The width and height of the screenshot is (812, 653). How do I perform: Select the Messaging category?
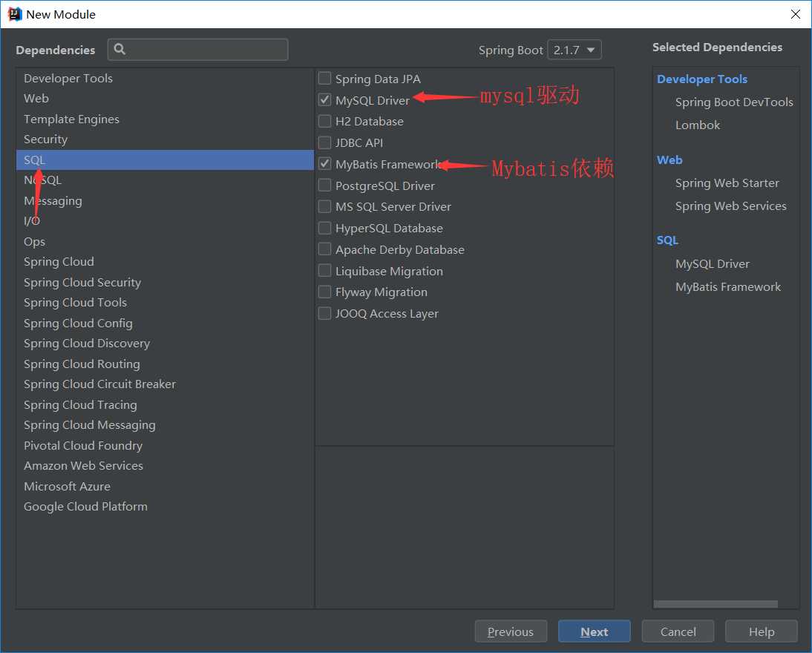click(x=165, y=200)
